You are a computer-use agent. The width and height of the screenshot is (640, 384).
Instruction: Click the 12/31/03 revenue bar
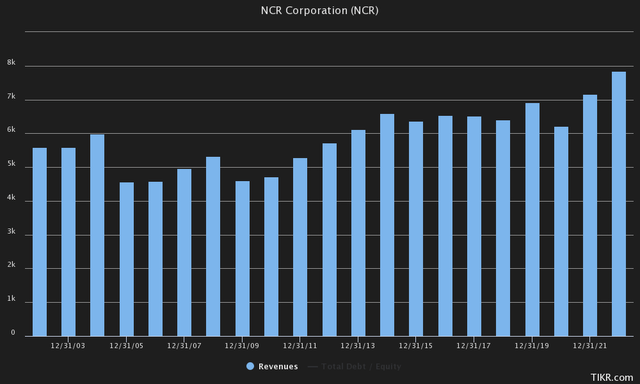tap(68, 242)
